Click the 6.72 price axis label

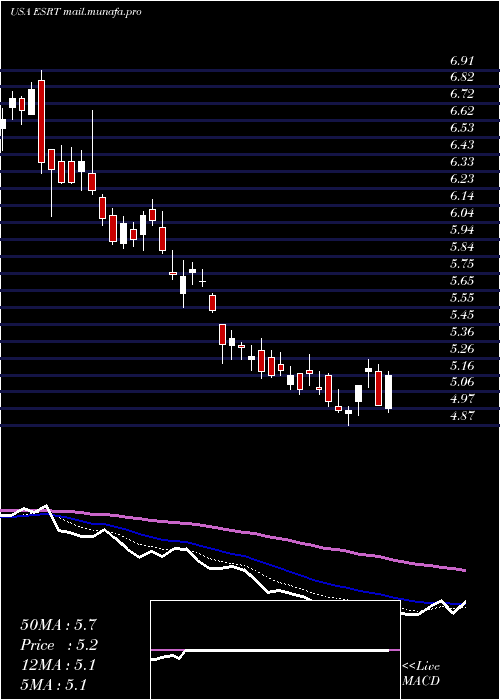pos(462,95)
